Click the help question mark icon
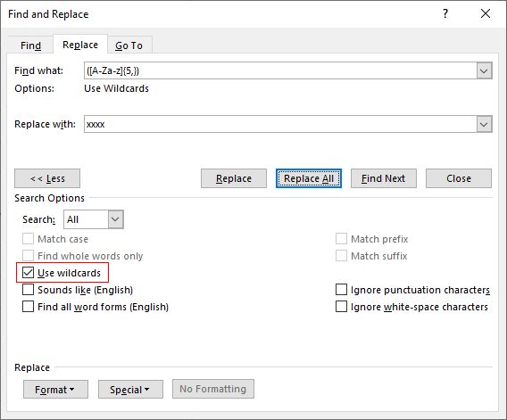 (445, 14)
